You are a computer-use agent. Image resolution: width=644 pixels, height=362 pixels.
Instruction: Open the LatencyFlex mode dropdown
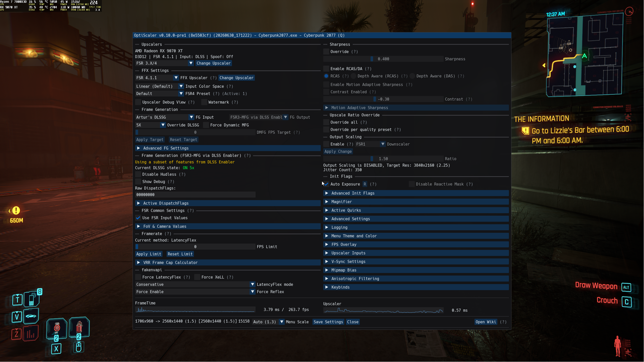click(195, 284)
